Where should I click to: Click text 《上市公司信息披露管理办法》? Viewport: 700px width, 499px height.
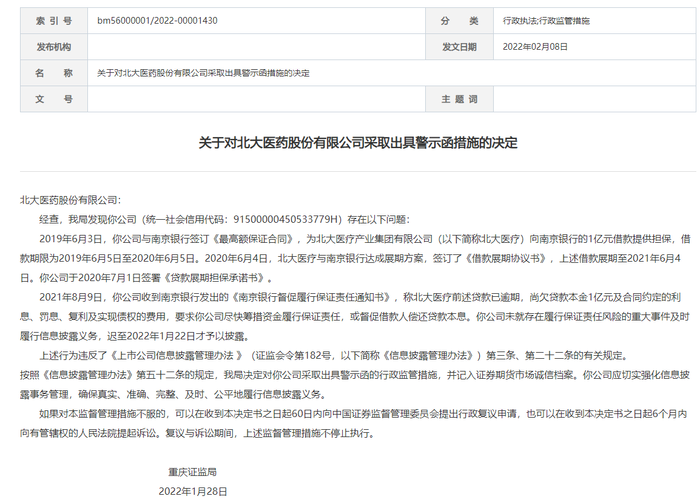[177, 355]
